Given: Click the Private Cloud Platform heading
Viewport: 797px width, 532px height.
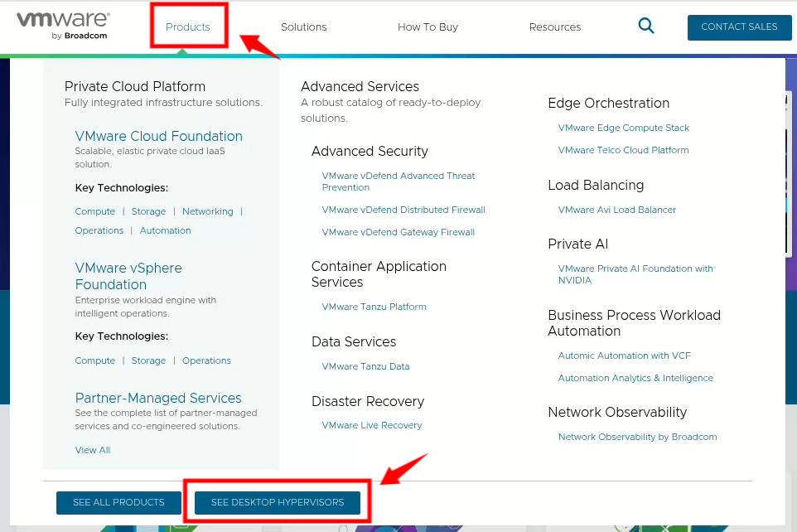Looking at the screenshot, I should pyautogui.click(x=135, y=86).
